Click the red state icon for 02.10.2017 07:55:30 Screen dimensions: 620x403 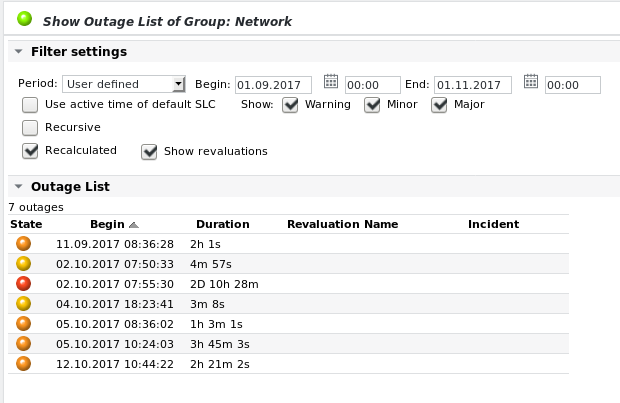point(24,284)
